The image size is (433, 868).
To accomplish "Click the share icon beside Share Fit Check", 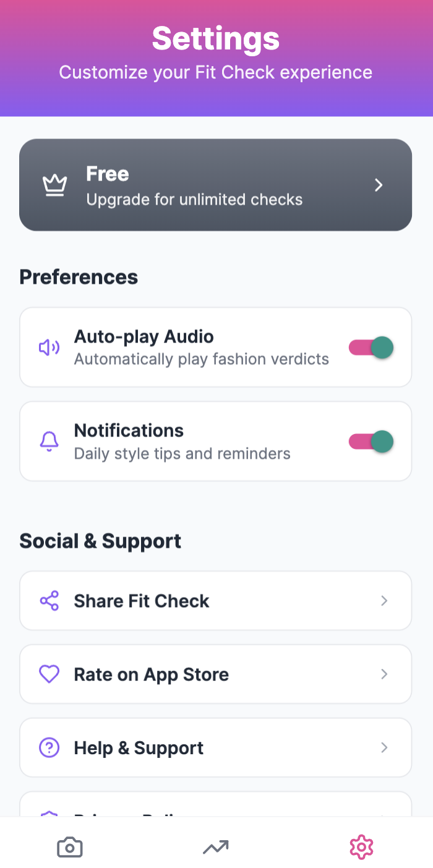I will [x=48, y=600].
